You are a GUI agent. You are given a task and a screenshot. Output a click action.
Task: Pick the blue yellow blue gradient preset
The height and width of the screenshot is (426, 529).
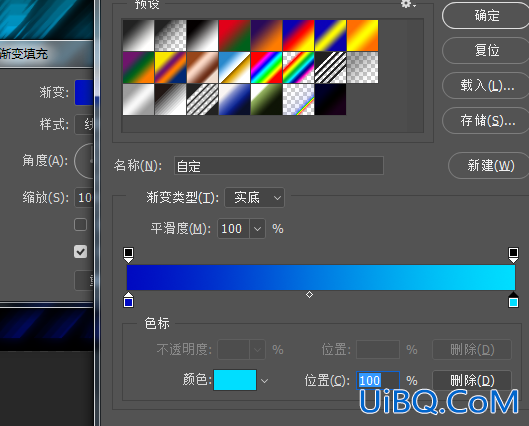(330, 35)
